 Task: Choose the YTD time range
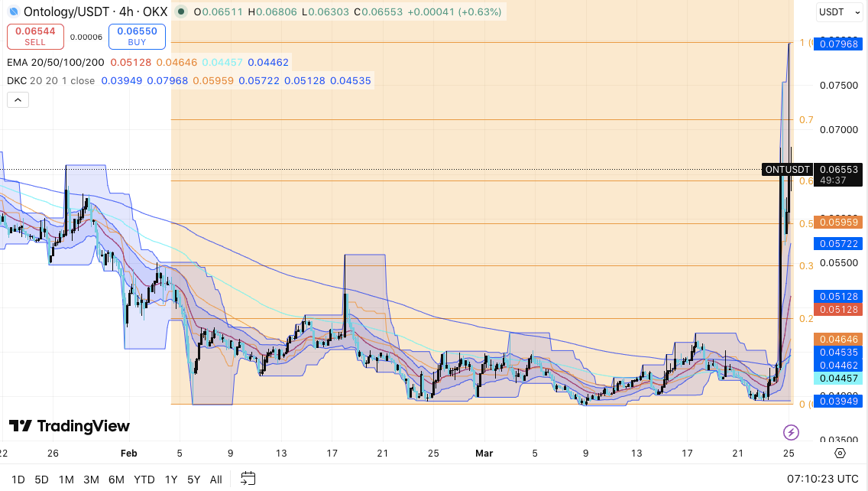pyautogui.click(x=144, y=480)
